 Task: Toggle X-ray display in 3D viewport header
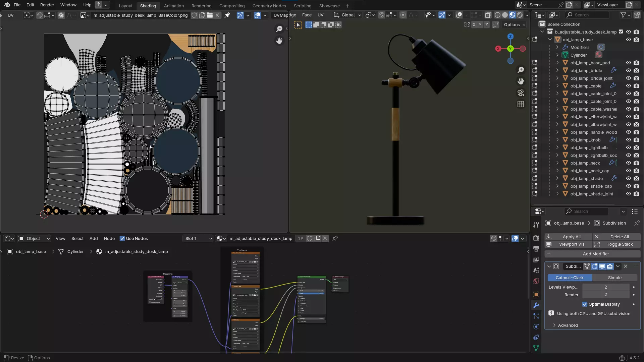coord(488,15)
